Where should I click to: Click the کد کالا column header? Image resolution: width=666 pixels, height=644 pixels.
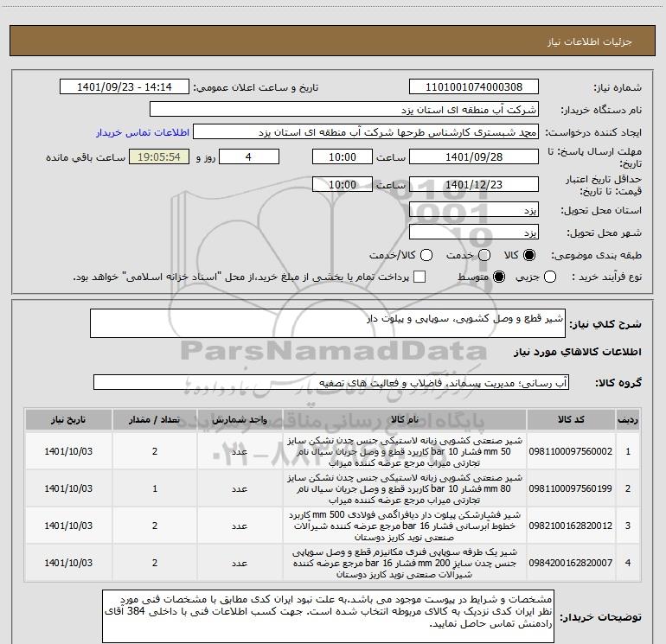571,419
